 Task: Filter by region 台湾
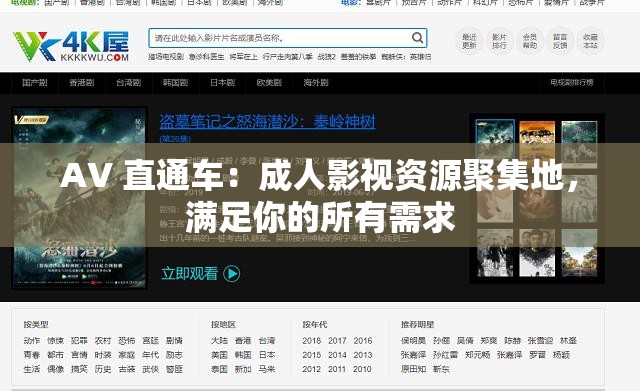(x=267, y=341)
